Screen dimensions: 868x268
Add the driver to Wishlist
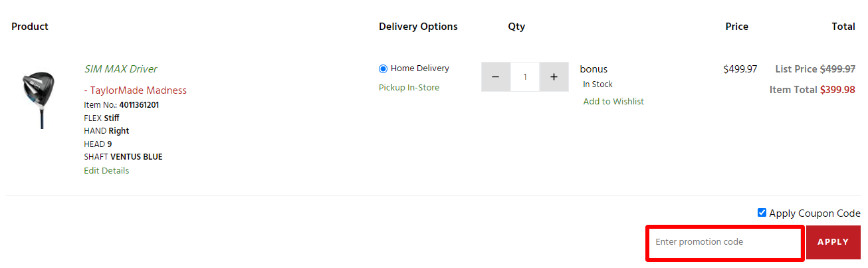click(x=613, y=102)
